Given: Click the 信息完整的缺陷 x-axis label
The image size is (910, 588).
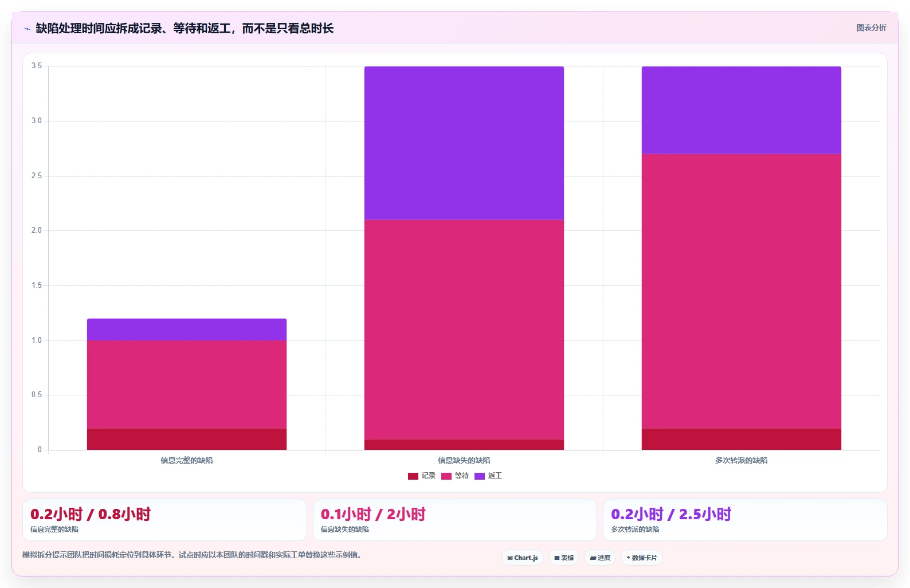Looking at the screenshot, I should point(187,460).
